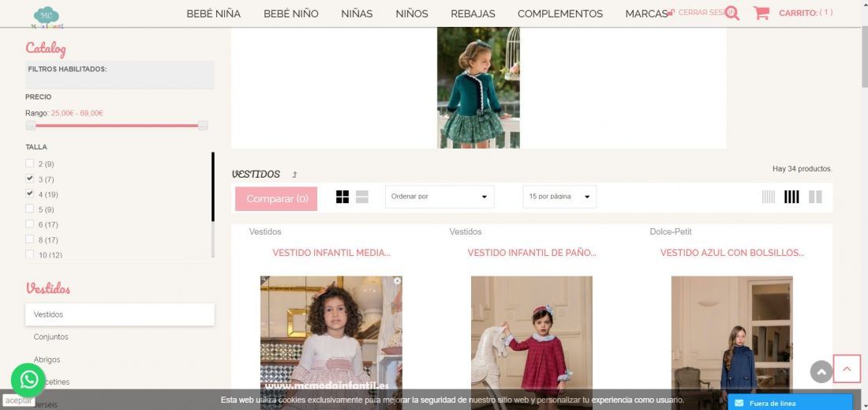Click the pink-bordered back-to-top arrow
The image size is (868, 410).
847,368
